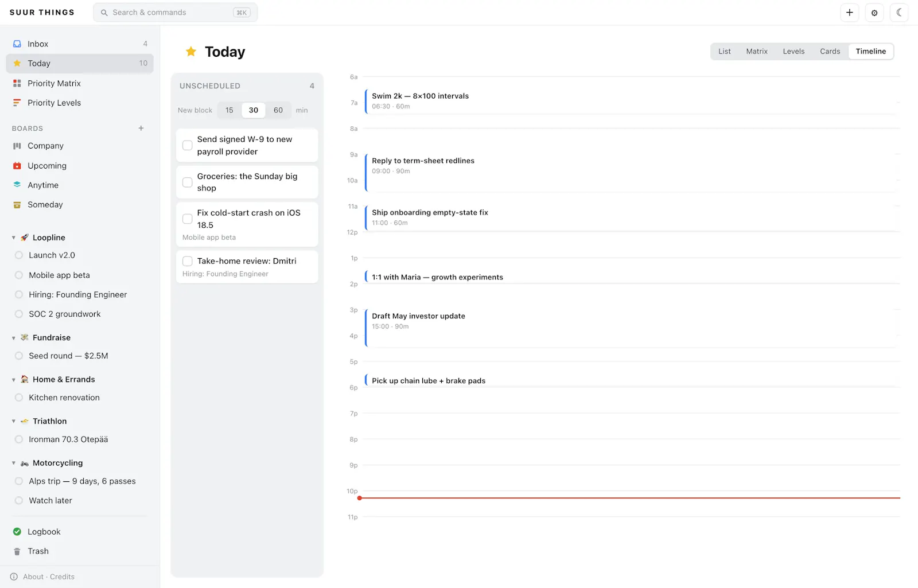The image size is (918, 588).
Task: Mark SOC 2 groundwork project circle
Action: 19,314
